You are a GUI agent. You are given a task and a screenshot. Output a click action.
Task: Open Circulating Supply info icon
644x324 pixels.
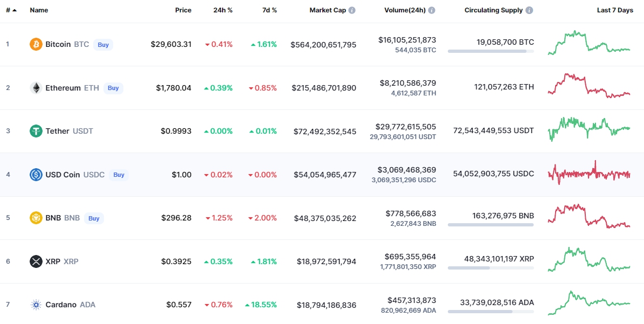(529, 10)
